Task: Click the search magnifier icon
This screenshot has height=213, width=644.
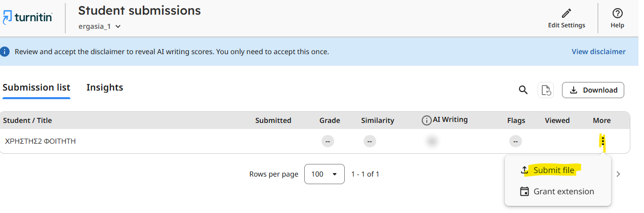Action: tap(523, 90)
